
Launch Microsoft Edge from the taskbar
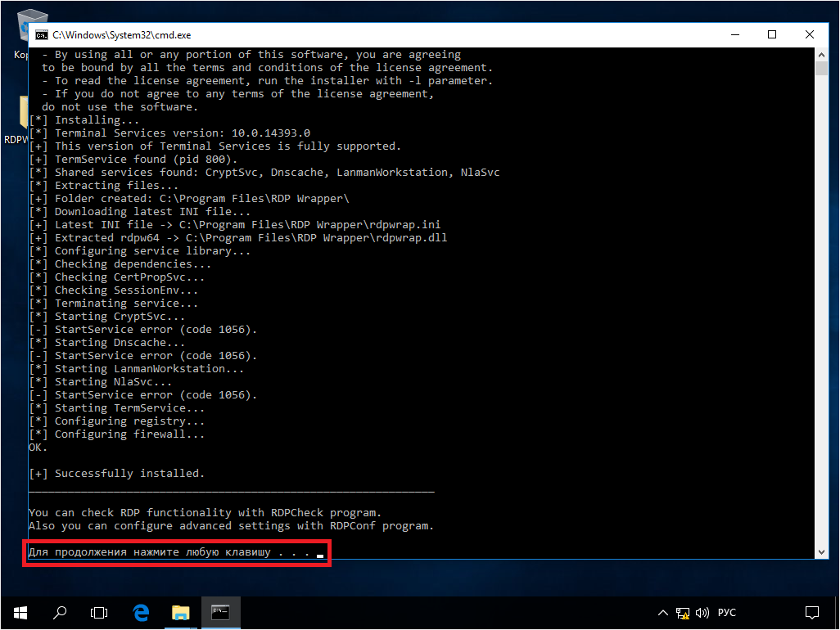point(140,612)
